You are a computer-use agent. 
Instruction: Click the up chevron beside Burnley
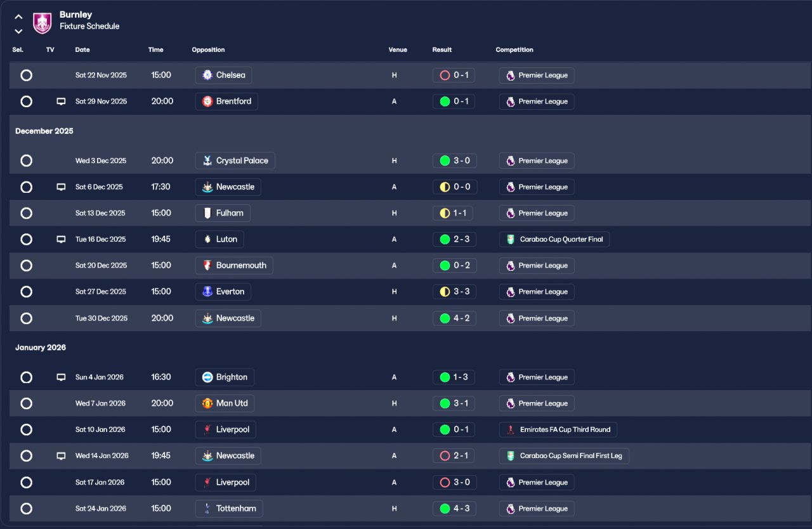18,17
